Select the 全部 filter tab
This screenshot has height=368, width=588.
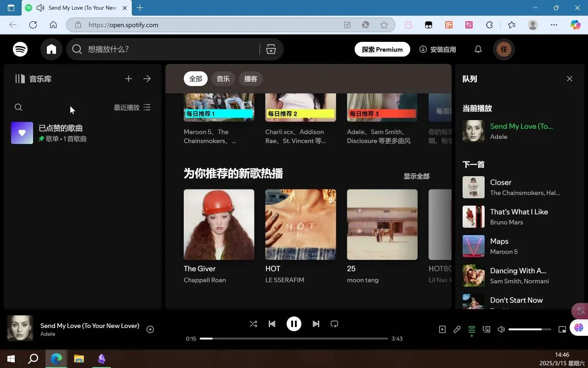(x=196, y=79)
